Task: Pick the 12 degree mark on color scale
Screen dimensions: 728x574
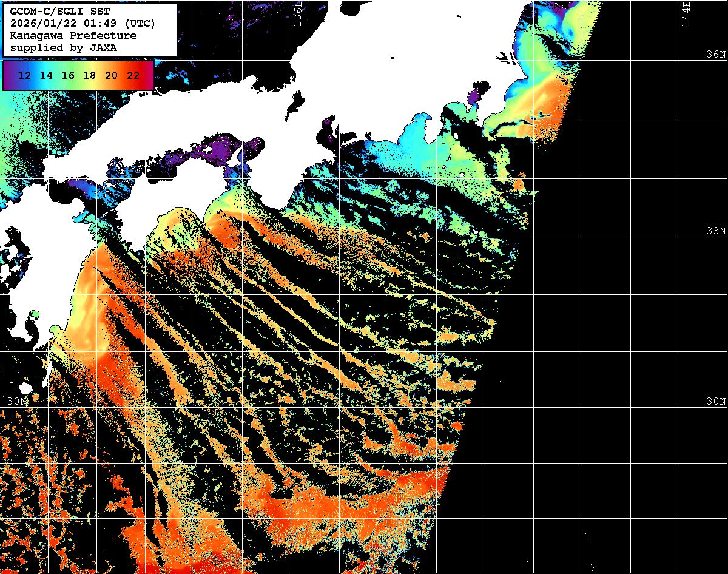Action: tap(25, 76)
